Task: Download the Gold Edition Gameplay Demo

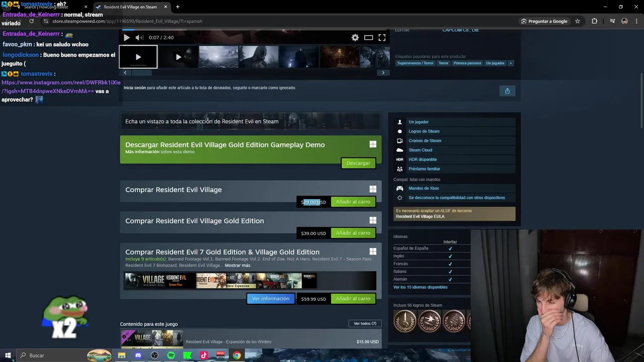Action: tap(358, 163)
